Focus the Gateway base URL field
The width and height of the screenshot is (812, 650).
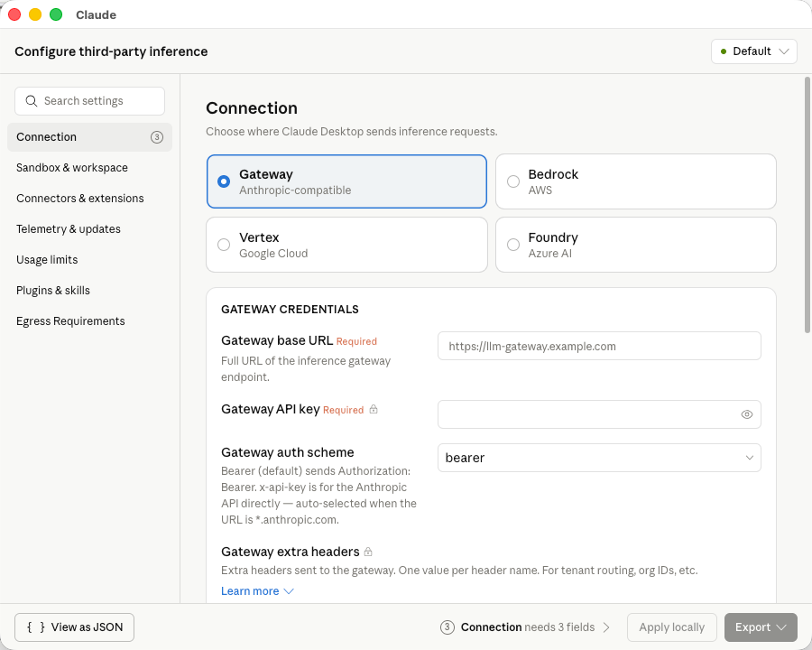click(599, 346)
